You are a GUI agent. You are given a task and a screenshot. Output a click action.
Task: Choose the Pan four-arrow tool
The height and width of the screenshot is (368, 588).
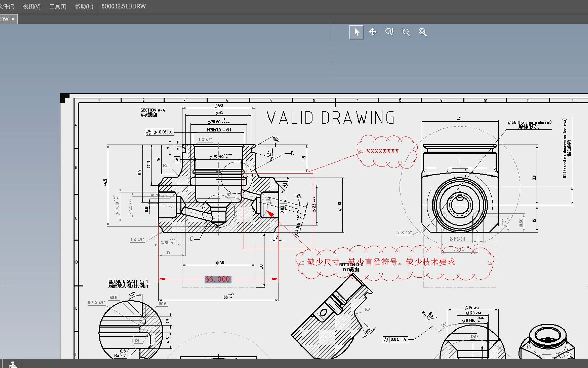pyautogui.click(x=373, y=32)
